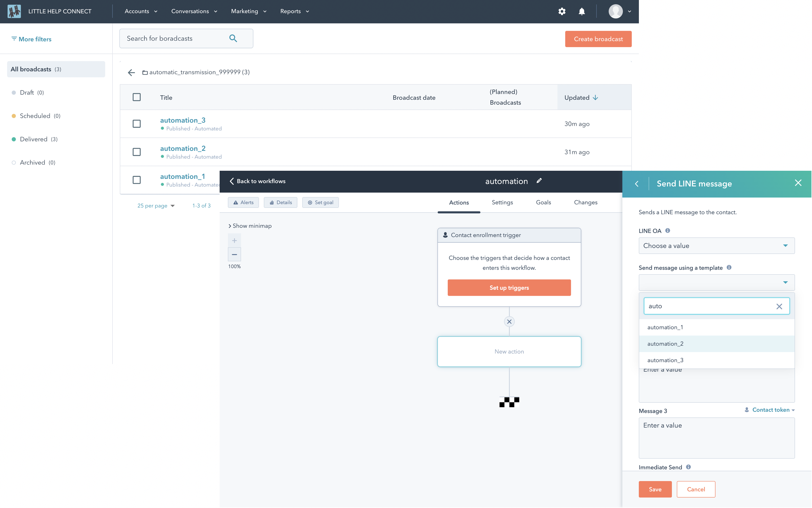
Task: Click the Message 3 text area
Action: pyautogui.click(x=717, y=438)
